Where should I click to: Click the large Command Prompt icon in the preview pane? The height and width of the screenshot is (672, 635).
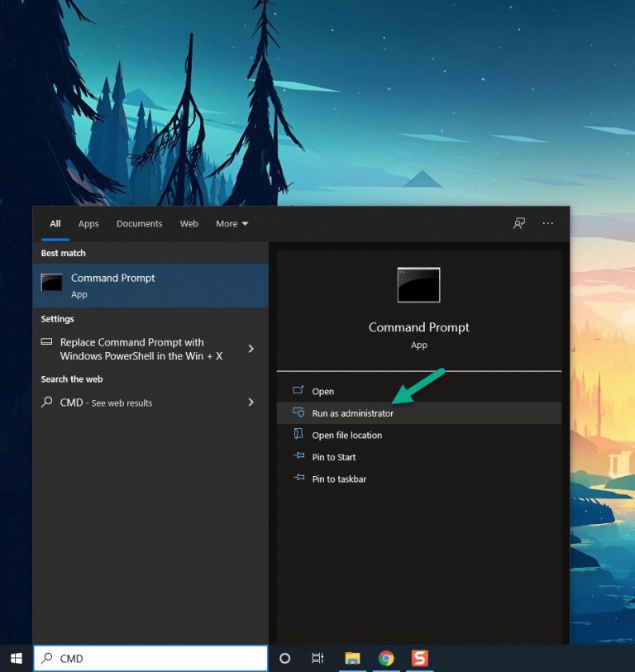click(x=418, y=285)
